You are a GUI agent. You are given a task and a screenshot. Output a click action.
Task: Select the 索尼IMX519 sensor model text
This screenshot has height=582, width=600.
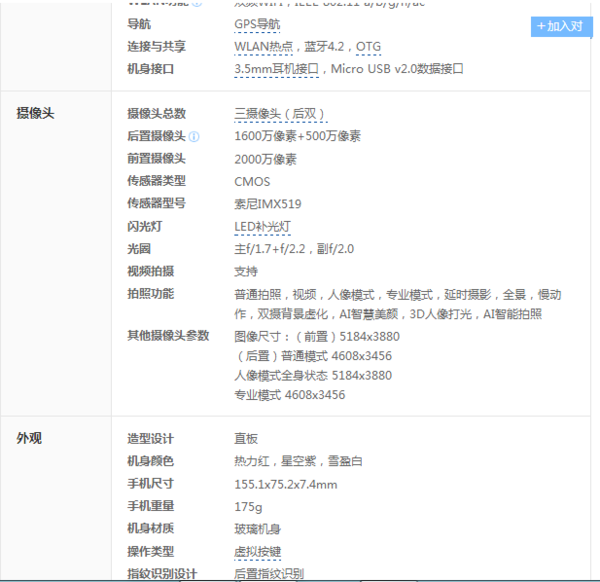pyautogui.click(x=267, y=204)
